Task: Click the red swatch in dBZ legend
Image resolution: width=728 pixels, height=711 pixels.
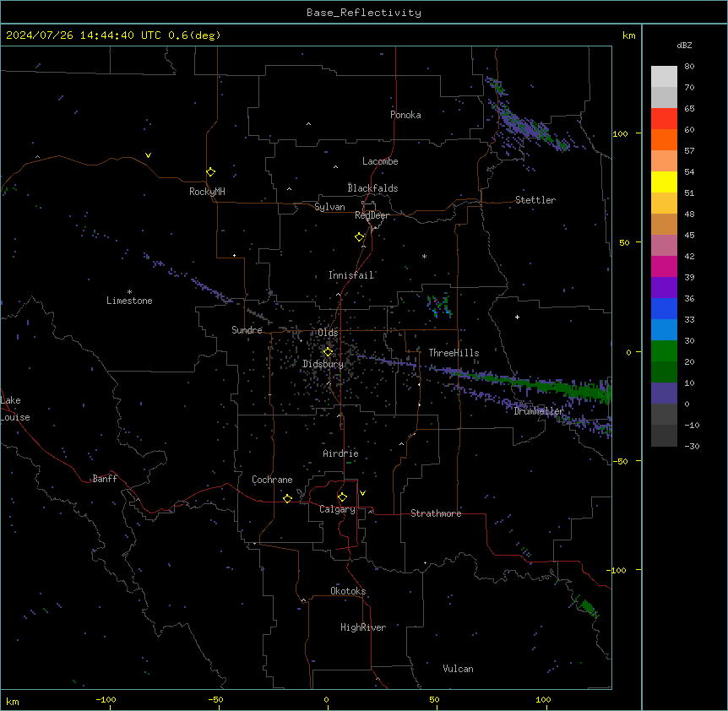Action: pos(664,118)
